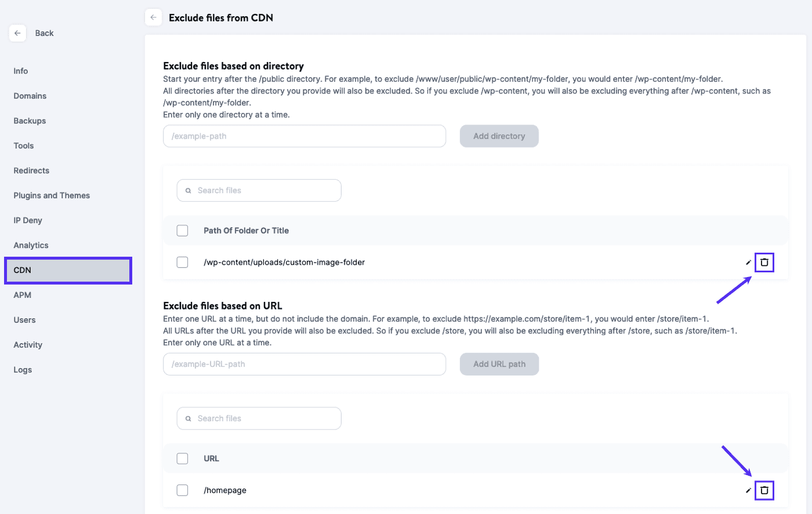Select all directories with the header checkbox
812x514 pixels.
(x=182, y=231)
